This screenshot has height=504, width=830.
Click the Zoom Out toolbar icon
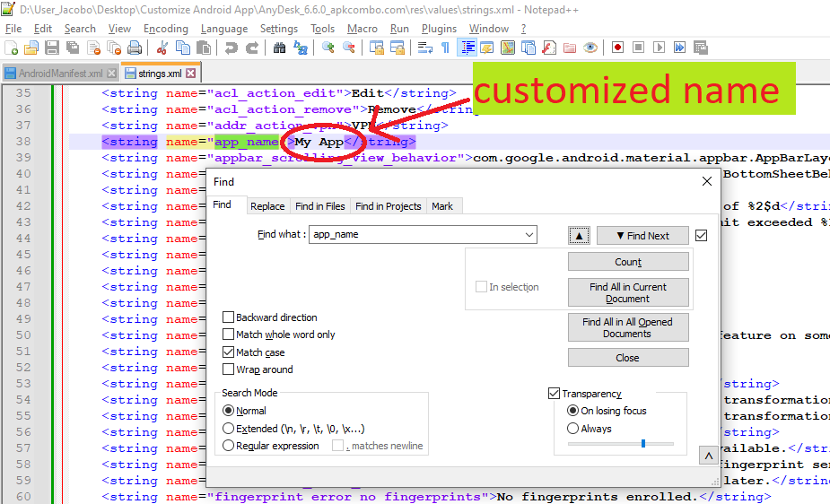(x=349, y=48)
